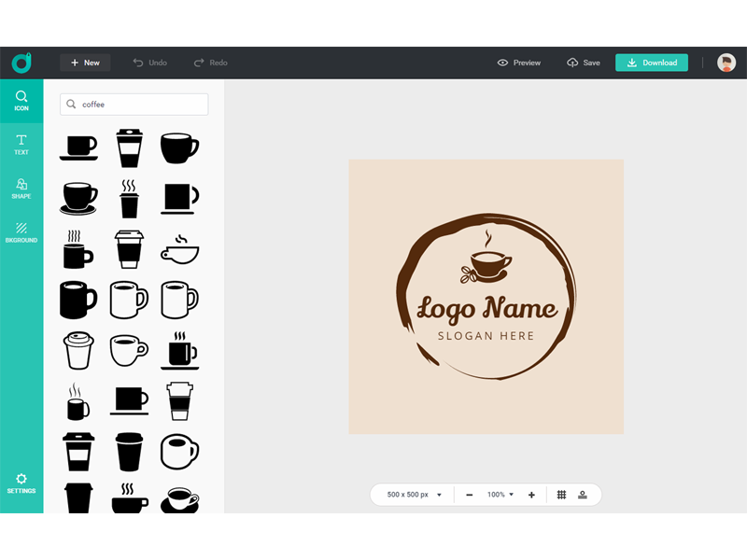This screenshot has width=747, height=560.
Task: Toggle the canvas grid display
Action: click(x=561, y=495)
